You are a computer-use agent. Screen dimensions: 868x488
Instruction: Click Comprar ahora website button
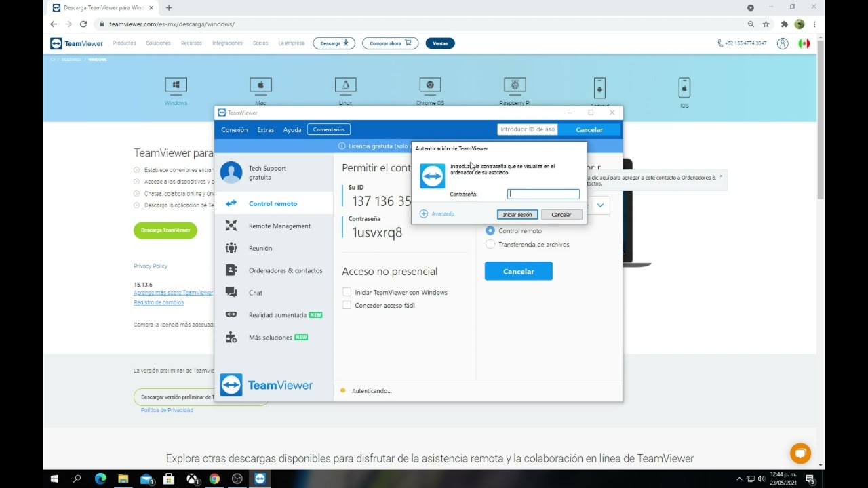coord(390,43)
